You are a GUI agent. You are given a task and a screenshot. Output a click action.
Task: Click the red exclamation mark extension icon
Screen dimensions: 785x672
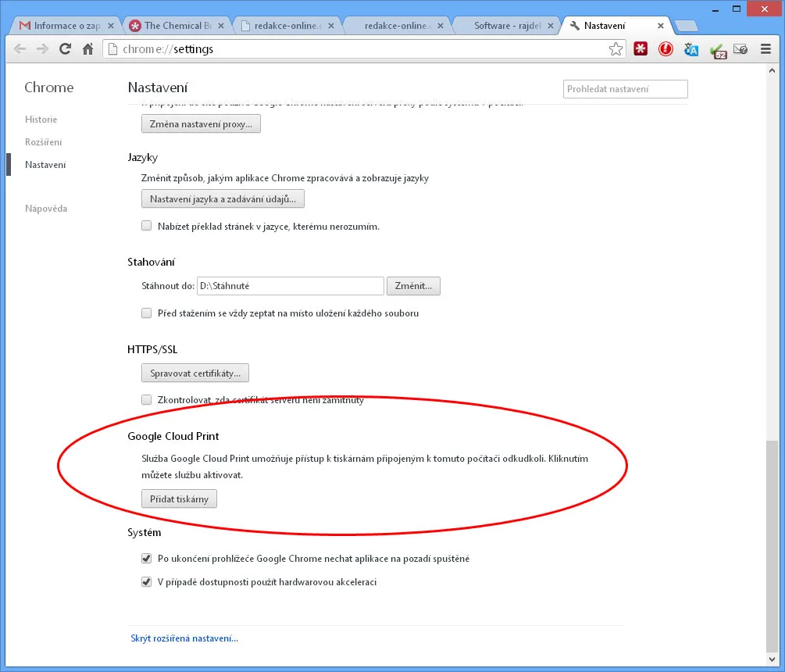(665, 48)
